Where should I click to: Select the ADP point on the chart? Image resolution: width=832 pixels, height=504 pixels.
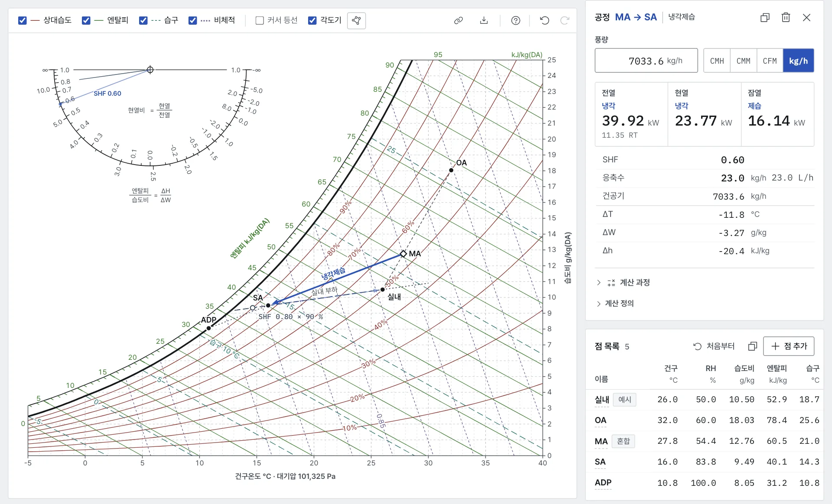pyautogui.click(x=208, y=328)
